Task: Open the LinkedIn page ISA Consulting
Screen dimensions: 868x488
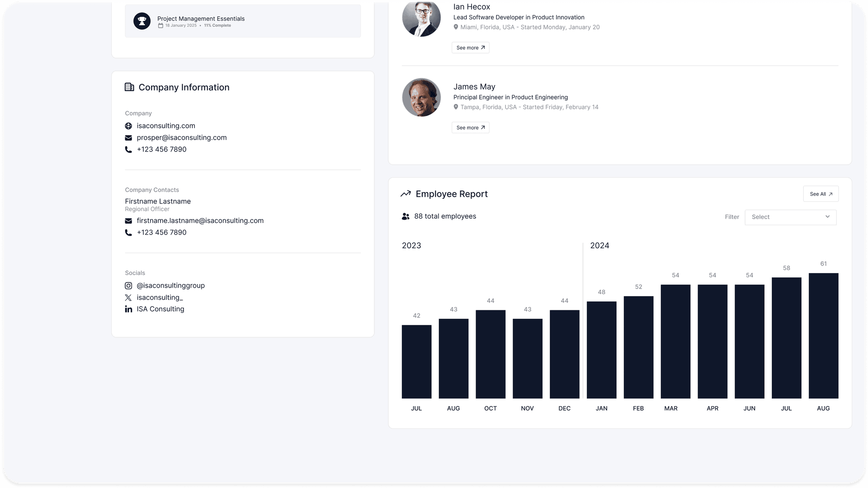Action: pyautogui.click(x=160, y=309)
